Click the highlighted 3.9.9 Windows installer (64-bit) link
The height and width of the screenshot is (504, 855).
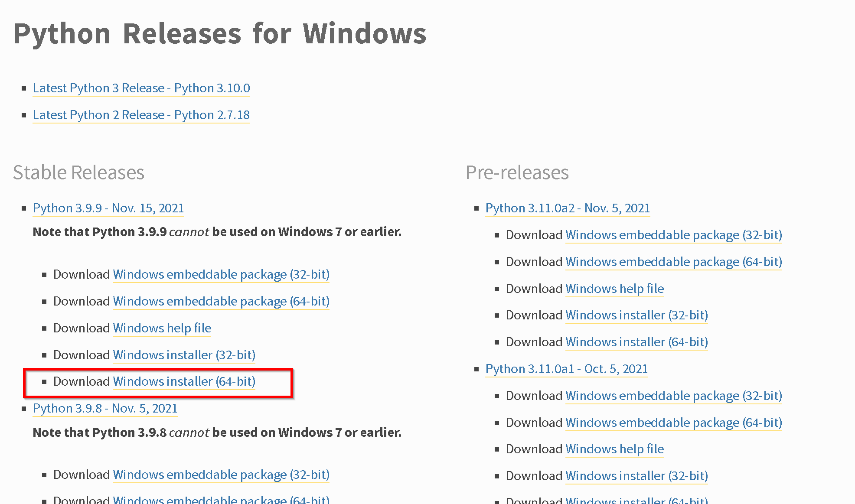coord(184,381)
